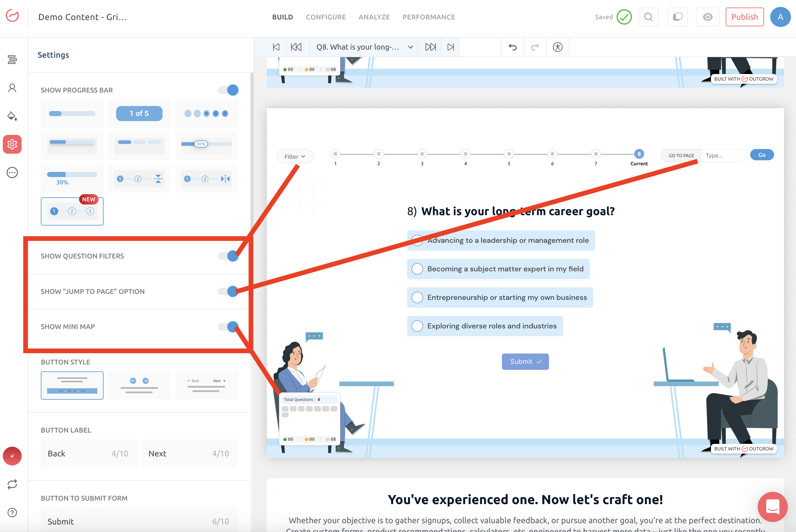This screenshot has height=532, width=796.
Task: Open the Analyze tab
Action: coord(374,17)
